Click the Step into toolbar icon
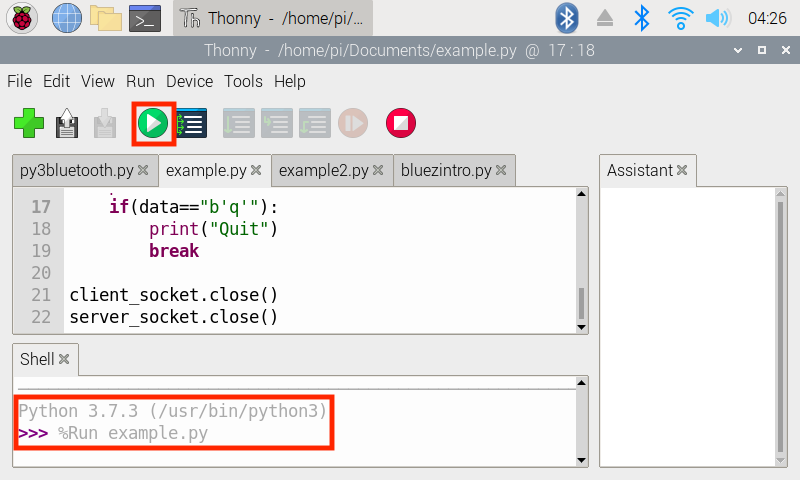Image resolution: width=800 pixels, height=480 pixels. (x=277, y=123)
